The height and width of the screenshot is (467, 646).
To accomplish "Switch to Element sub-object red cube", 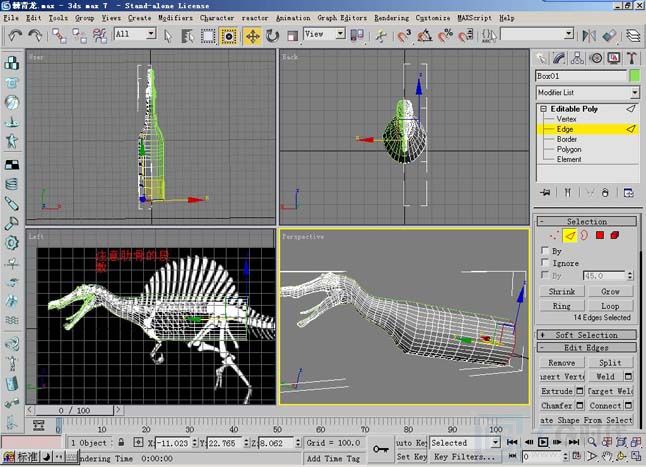I will click(615, 236).
